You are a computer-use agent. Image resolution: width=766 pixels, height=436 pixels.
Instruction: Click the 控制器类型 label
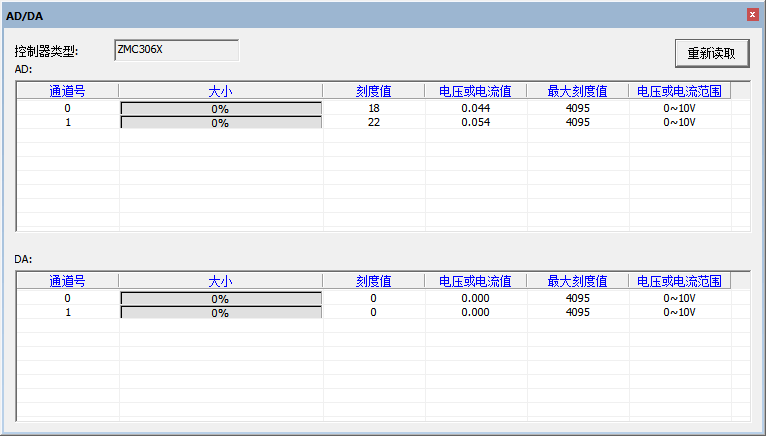click(x=46, y=51)
